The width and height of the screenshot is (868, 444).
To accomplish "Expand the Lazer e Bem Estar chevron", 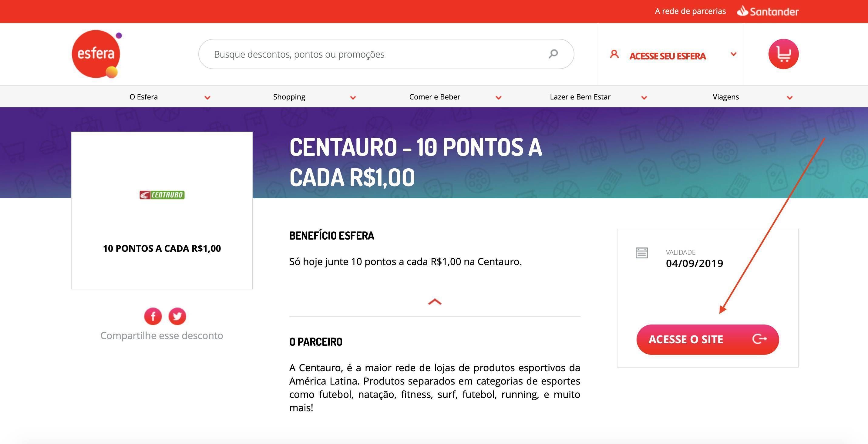I will (x=644, y=97).
